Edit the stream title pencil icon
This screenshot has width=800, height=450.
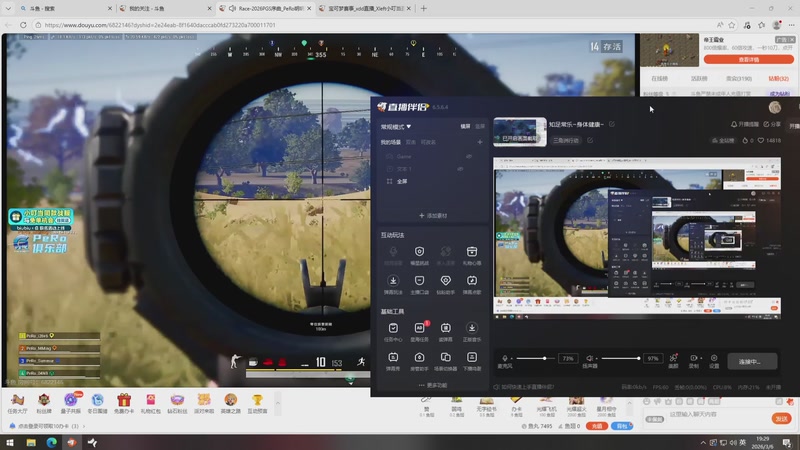[612, 124]
